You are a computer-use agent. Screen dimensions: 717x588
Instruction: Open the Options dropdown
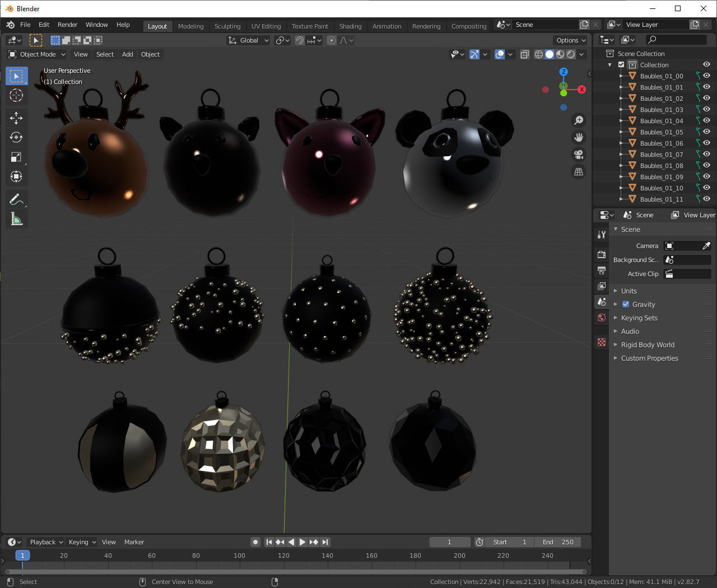(x=571, y=40)
